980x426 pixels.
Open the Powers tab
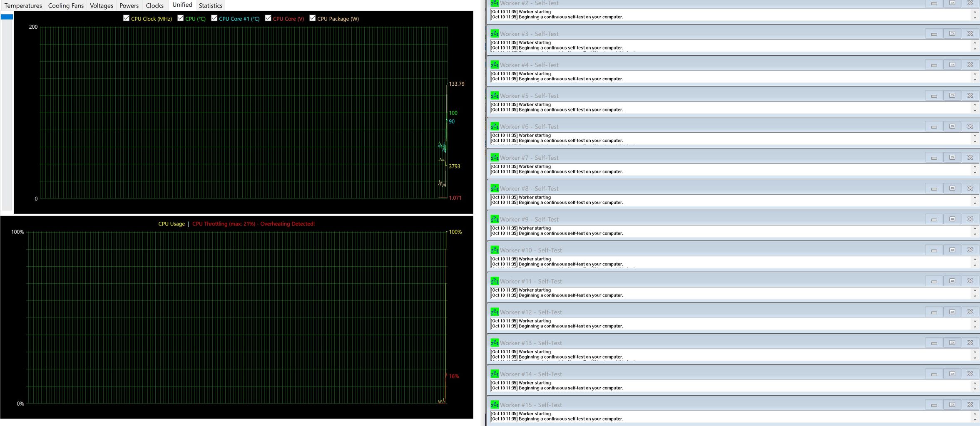pos(129,5)
